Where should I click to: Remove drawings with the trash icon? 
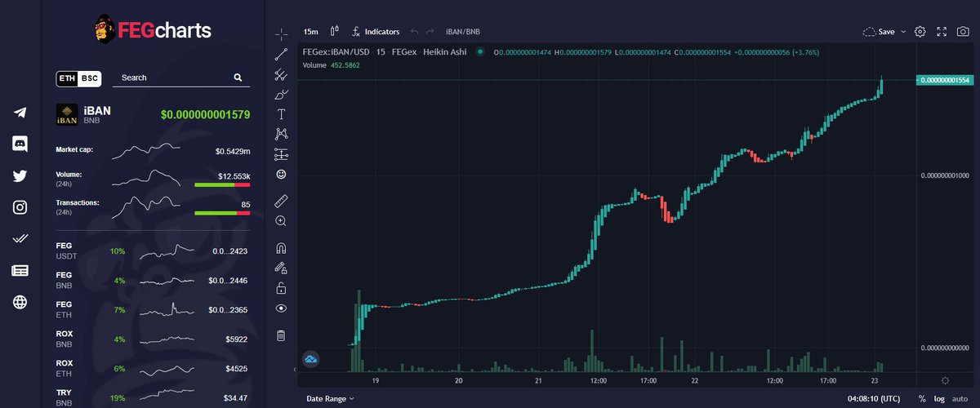(x=281, y=335)
